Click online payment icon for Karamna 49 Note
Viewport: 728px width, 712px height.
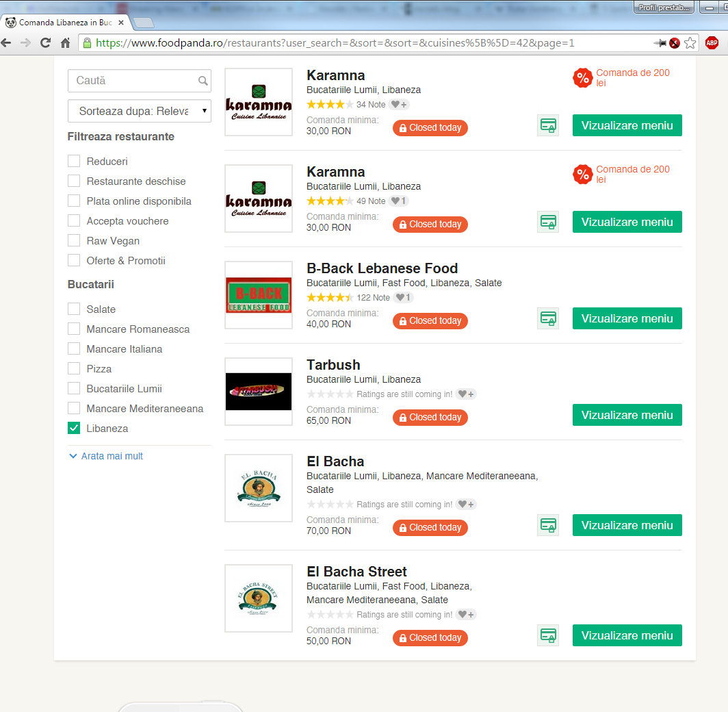click(548, 222)
